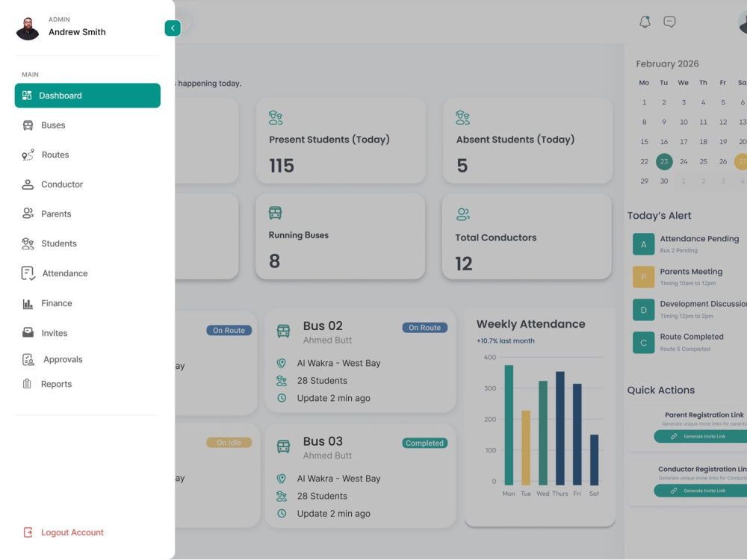Click the Present Students (Today) card icon
Image resolution: width=747 pixels, height=560 pixels.
pos(276,118)
